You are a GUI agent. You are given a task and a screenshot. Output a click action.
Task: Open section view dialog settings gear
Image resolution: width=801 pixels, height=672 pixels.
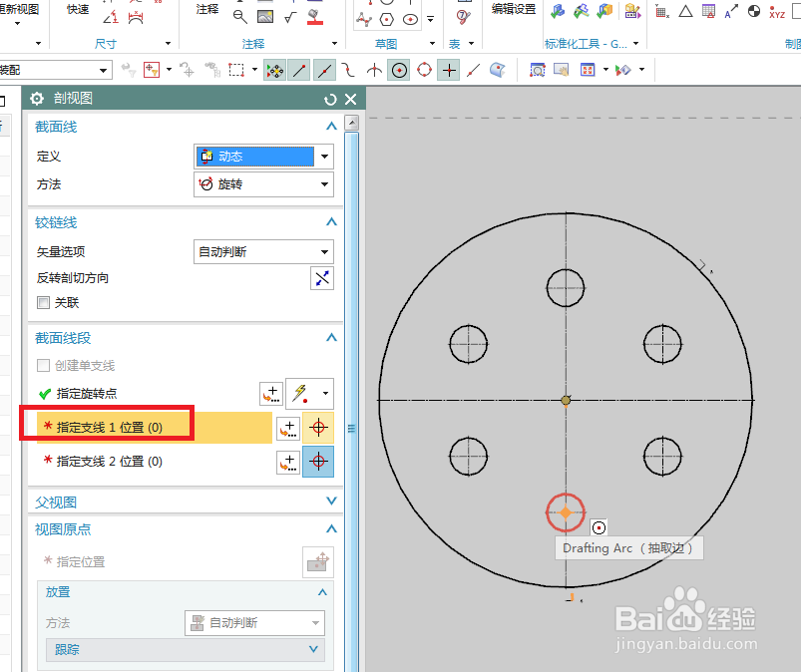pos(37,99)
